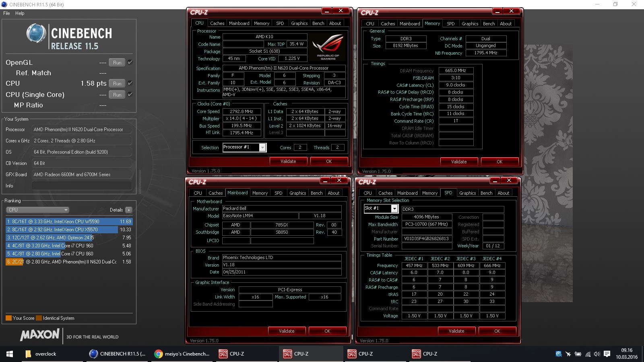Open battery status tray icon

coord(578,354)
